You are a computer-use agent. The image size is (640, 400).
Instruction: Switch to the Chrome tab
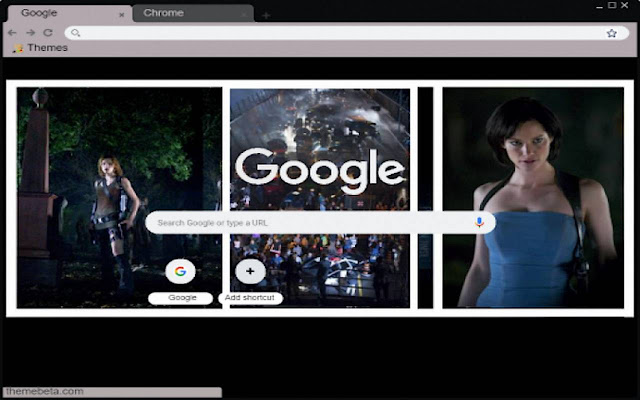[193, 13]
